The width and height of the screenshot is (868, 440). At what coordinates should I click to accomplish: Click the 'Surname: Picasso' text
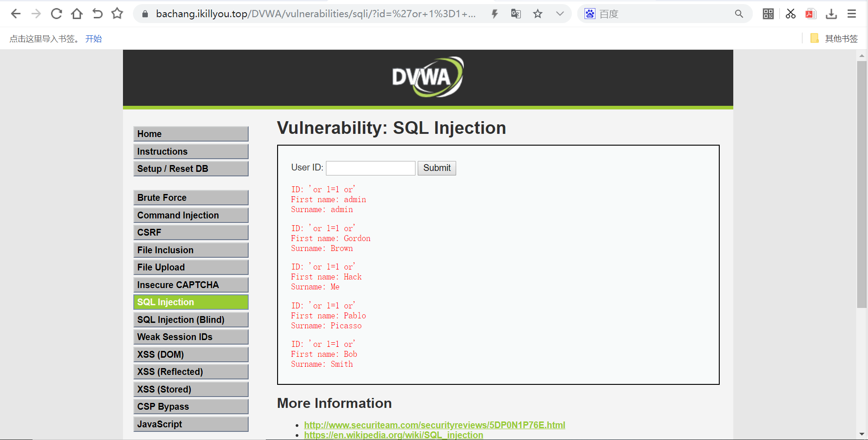(x=326, y=326)
